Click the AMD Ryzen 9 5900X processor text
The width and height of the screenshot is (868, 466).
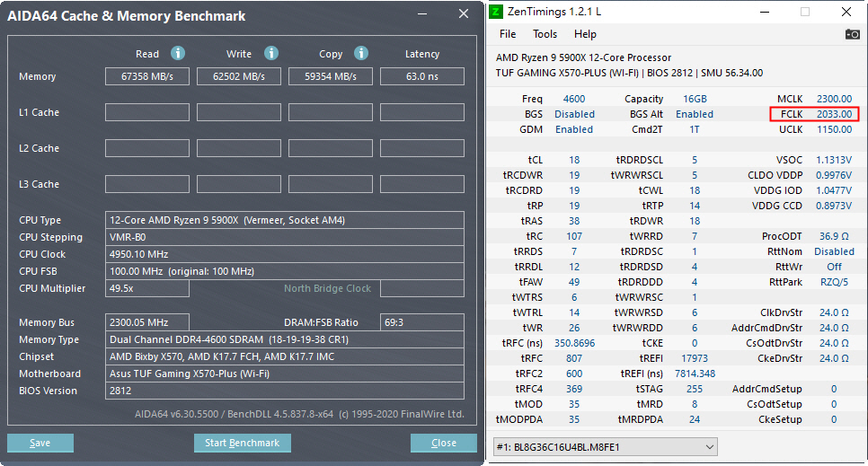click(583, 57)
